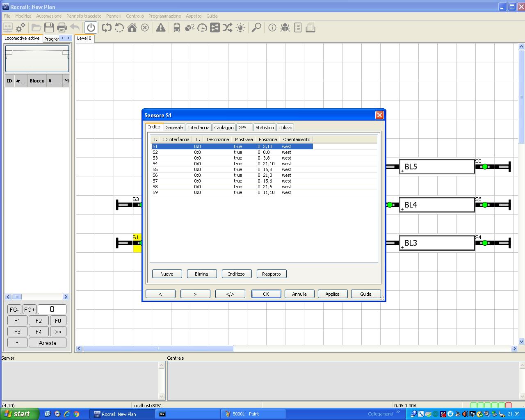Click the emergency warning triangle icon
The image size is (525, 420).
click(x=161, y=27)
